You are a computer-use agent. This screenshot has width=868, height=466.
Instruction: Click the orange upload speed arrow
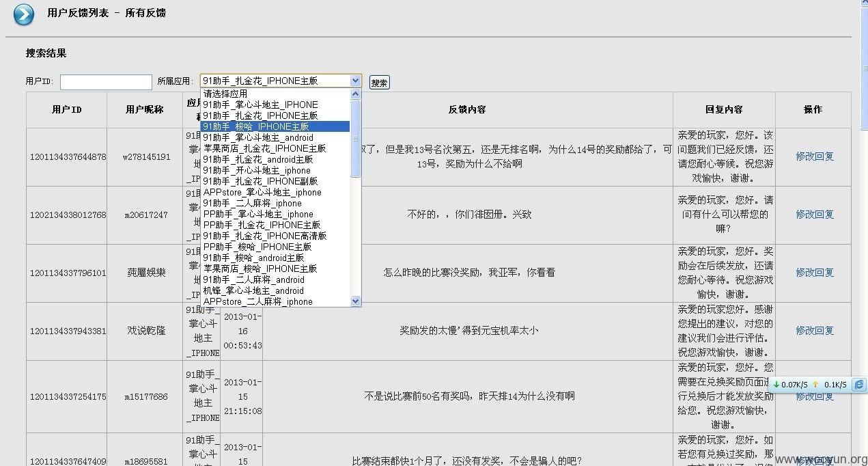click(815, 385)
